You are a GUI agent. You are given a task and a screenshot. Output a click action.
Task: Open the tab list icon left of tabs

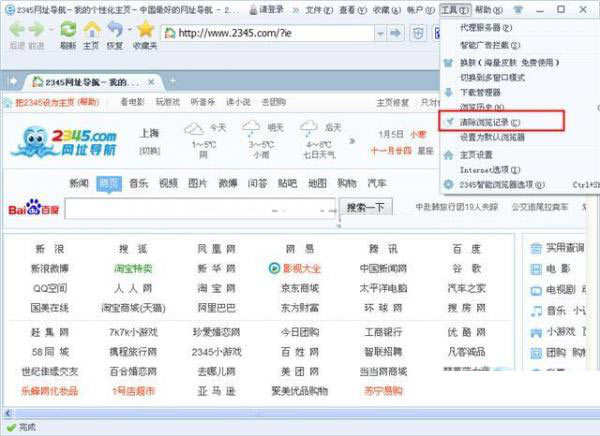point(13,81)
